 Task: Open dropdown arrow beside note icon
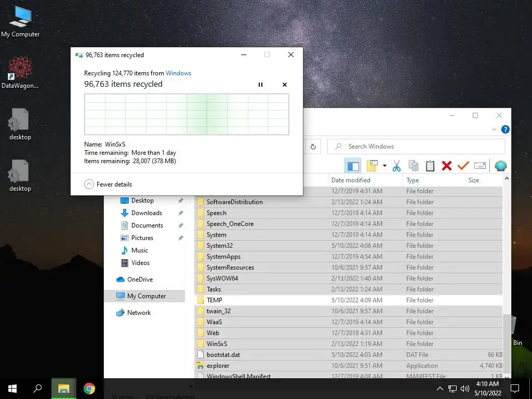pyautogui.click(x=384, y=166)
